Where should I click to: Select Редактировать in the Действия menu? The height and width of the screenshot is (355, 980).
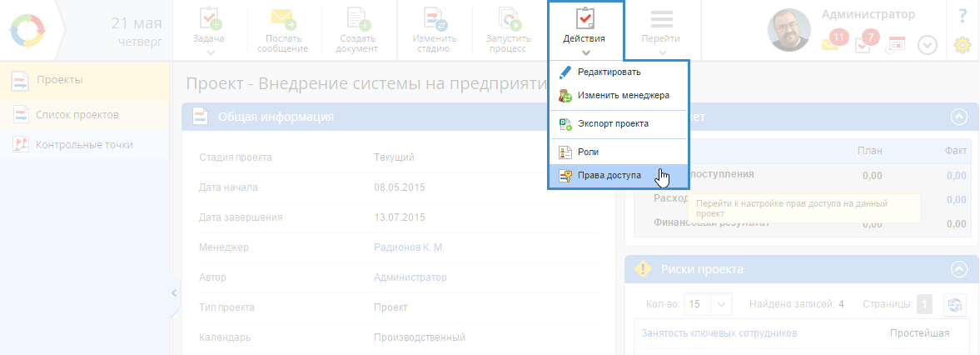point(609,72)
